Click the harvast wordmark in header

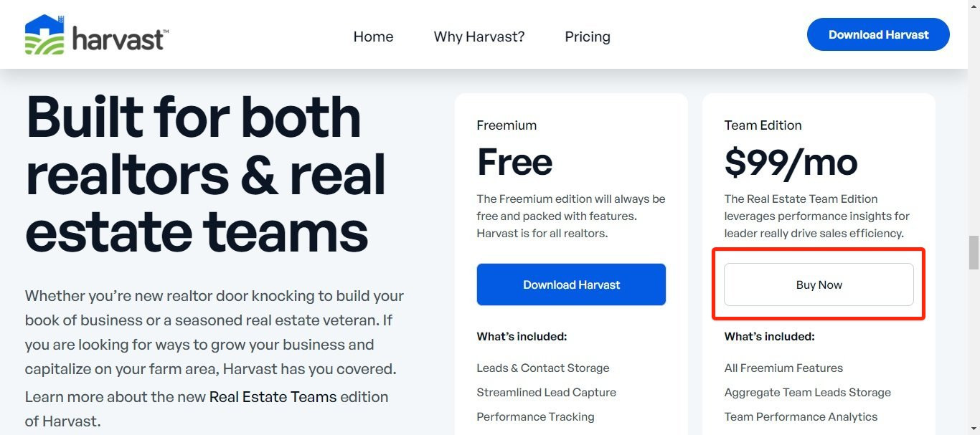pyautogui.click(x=120, y=39)
